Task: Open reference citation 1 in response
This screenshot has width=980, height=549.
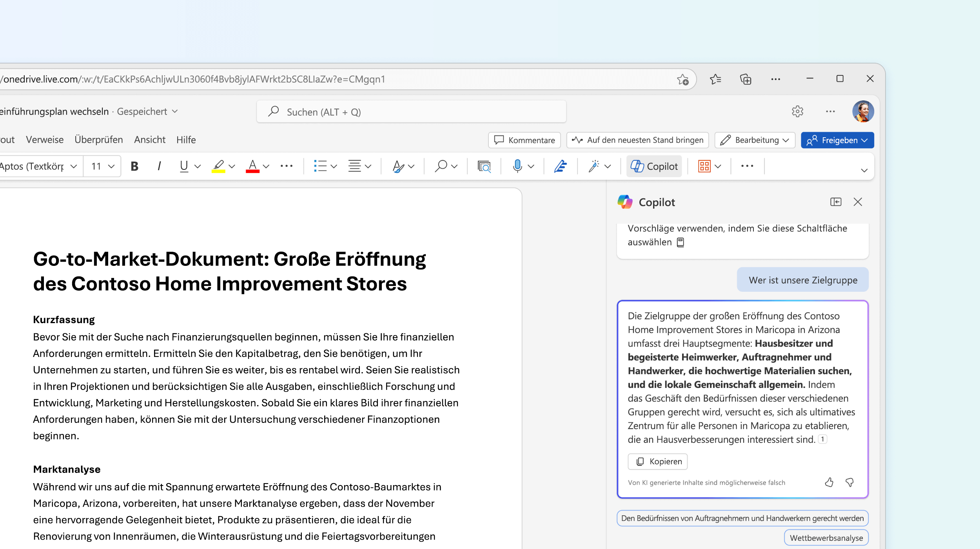Action: pyautogui.click(x=822, y=439)
